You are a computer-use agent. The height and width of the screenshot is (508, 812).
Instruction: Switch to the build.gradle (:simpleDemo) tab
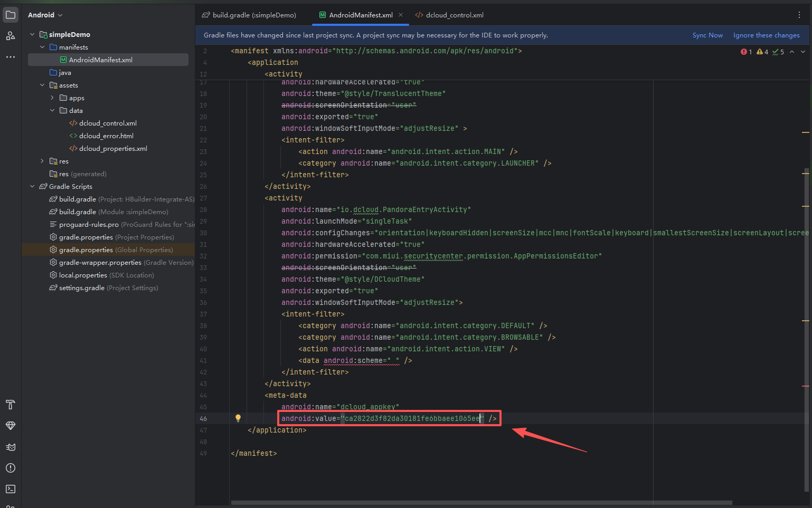click(249, 15)
